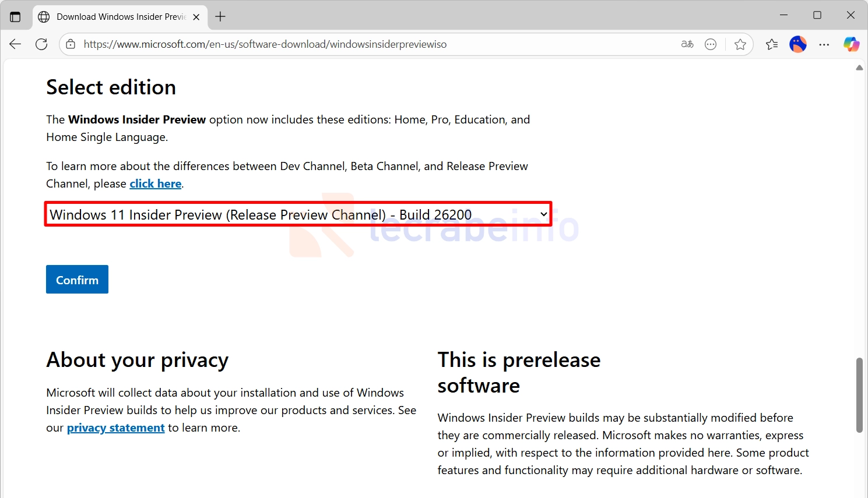Open the privacy statement link

(116, 428)
